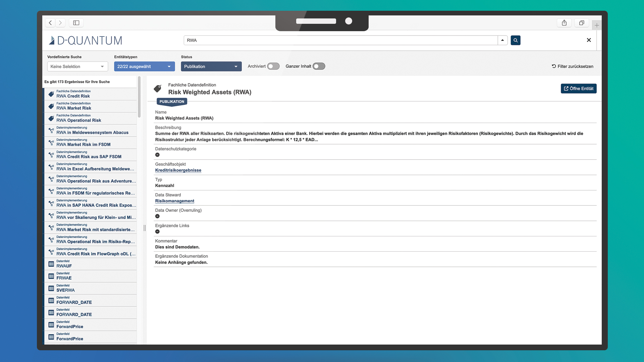
Task: Open the Status Publikation dropdown
Action: point(211,66)
